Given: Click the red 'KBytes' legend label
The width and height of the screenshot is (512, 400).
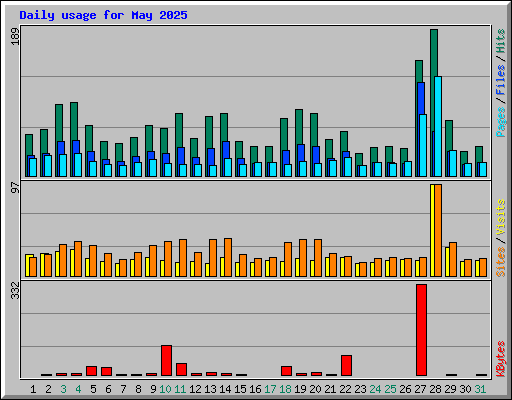Looking at the screenshot, I should tap(501, 359).
